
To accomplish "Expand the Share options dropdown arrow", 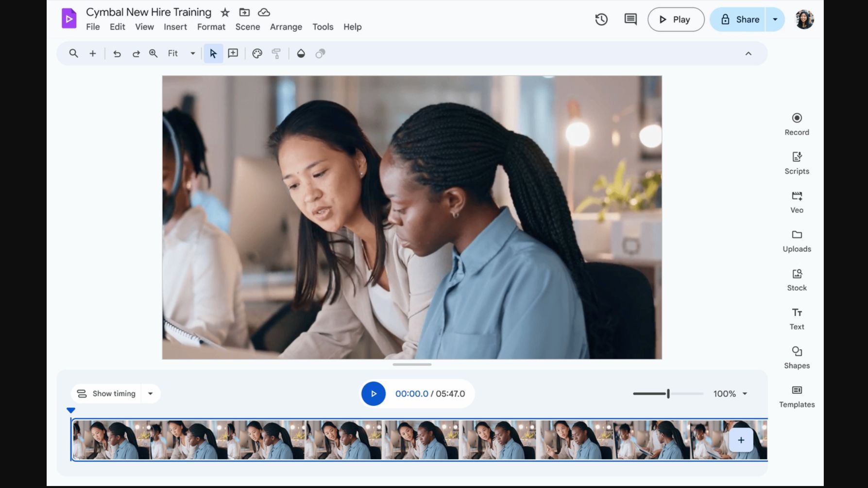I will (x=775, y=19).
